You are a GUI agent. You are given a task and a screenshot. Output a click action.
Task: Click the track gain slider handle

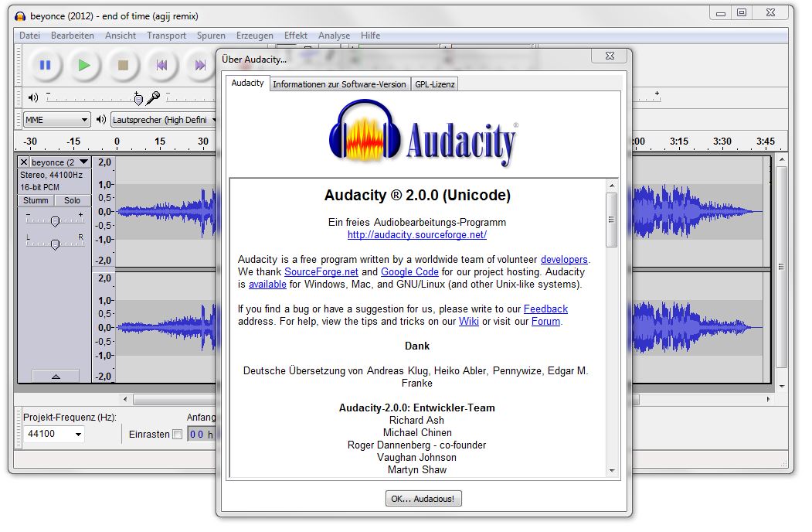click(x=55, y=222)
